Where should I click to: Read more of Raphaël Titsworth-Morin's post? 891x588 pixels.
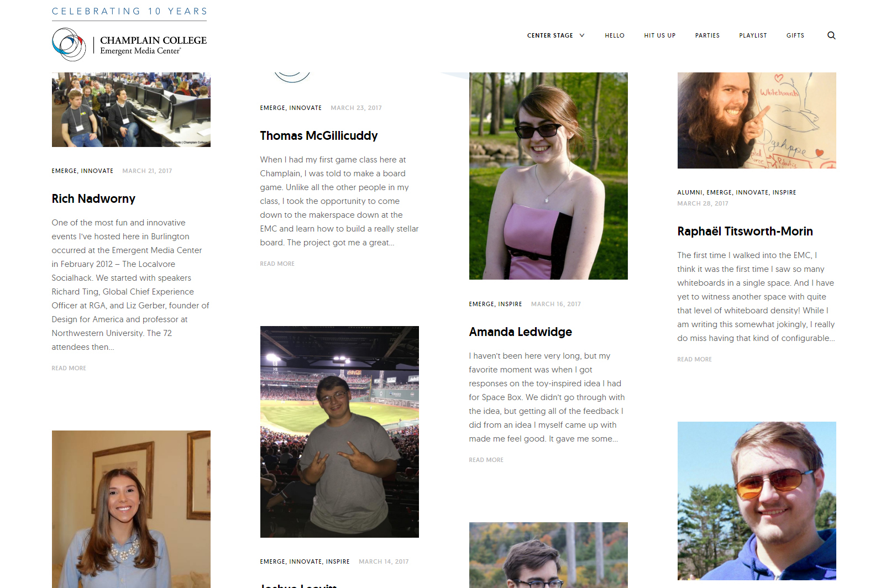coord(695,359)
